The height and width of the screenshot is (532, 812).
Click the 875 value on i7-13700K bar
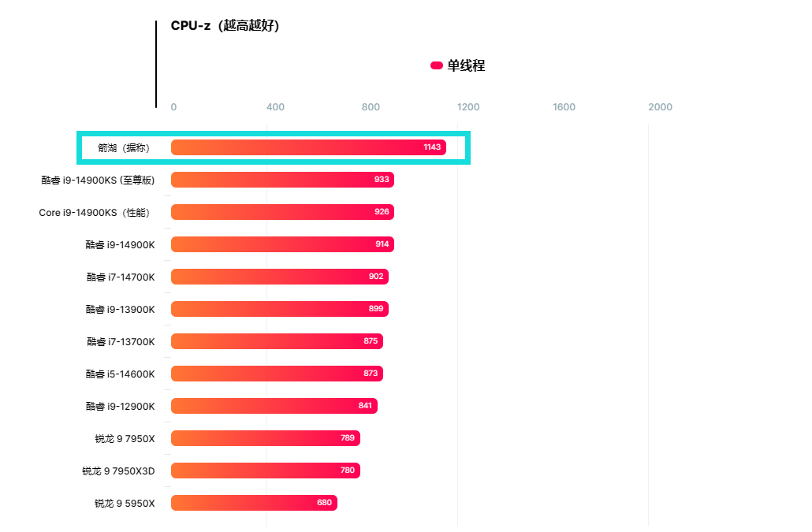(x=371, y=341)
